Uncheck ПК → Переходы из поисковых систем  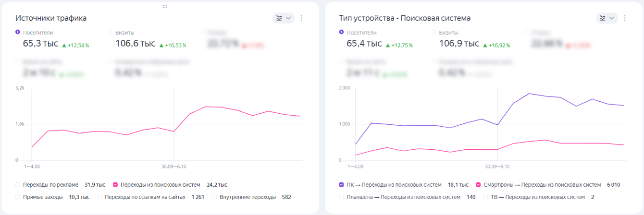tap(341, 184)
